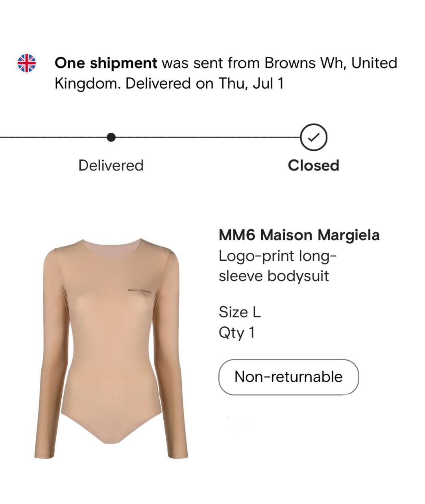Click the Qty 1 label
This screenshot has width=425, height=504.
point(237,333)
